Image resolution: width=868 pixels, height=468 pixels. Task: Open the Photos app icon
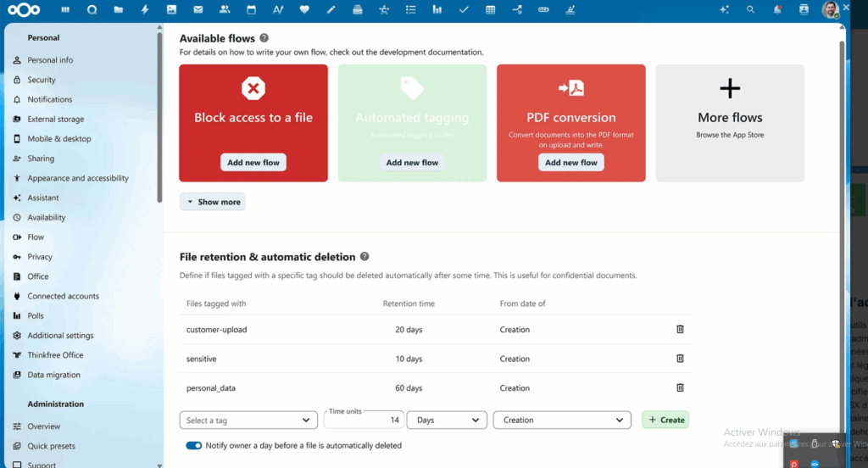pyautogui.click(x=171, y=9)
